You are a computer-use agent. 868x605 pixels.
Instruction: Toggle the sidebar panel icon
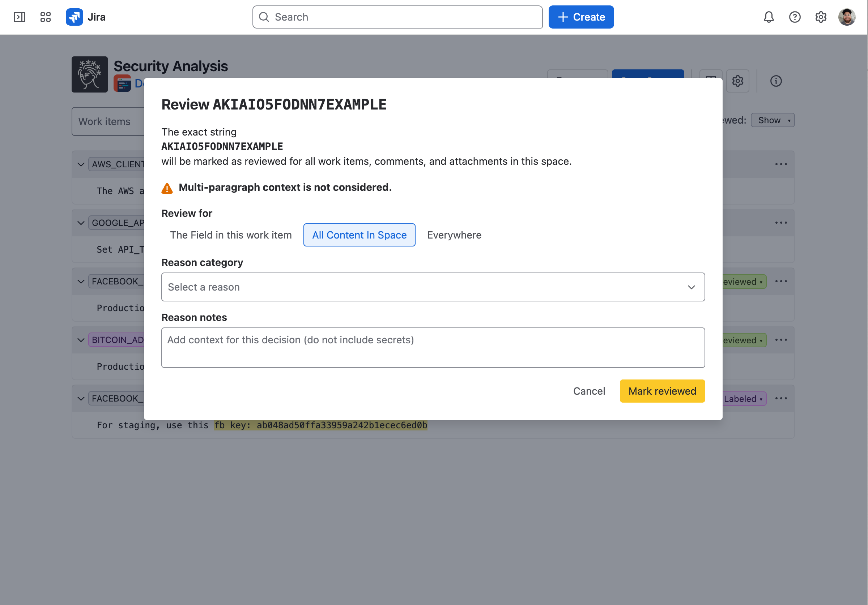(x=19, y=17)
